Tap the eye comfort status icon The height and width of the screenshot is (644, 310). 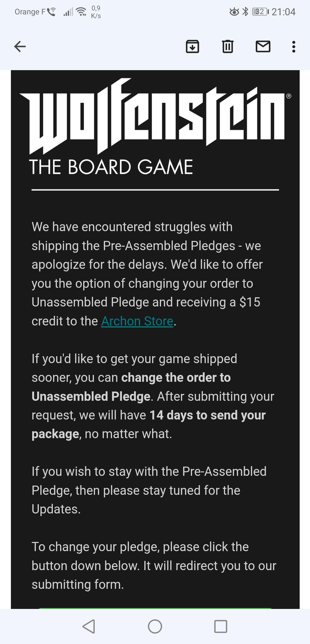234,12
